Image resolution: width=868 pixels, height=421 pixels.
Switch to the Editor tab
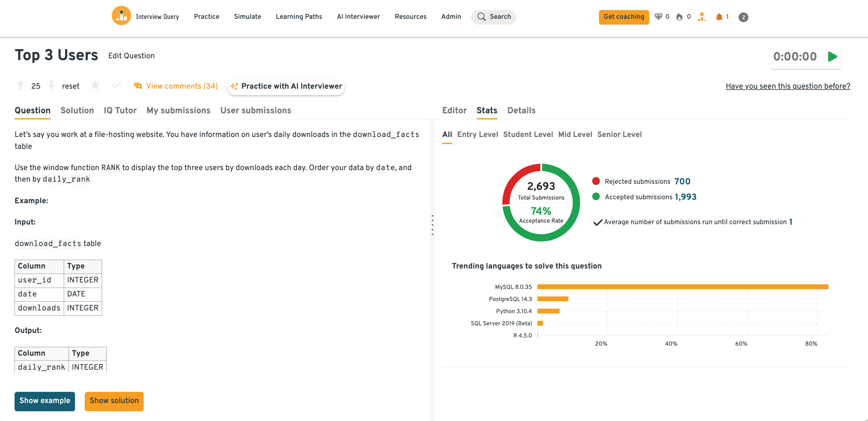coord(454,111)
